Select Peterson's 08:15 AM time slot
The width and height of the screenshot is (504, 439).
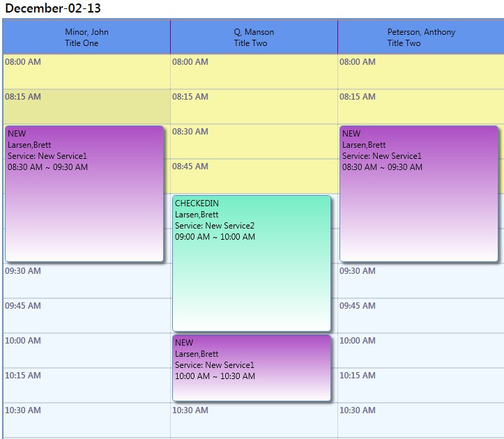(x=421, y=107)
